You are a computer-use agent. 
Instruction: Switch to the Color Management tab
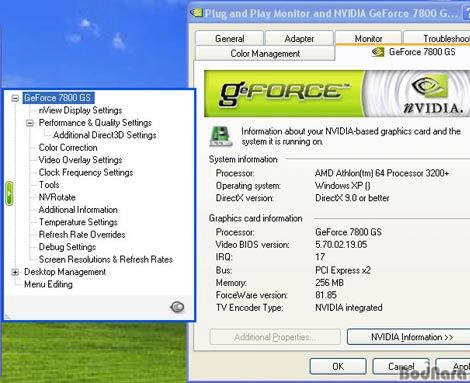tap(265, 53)
